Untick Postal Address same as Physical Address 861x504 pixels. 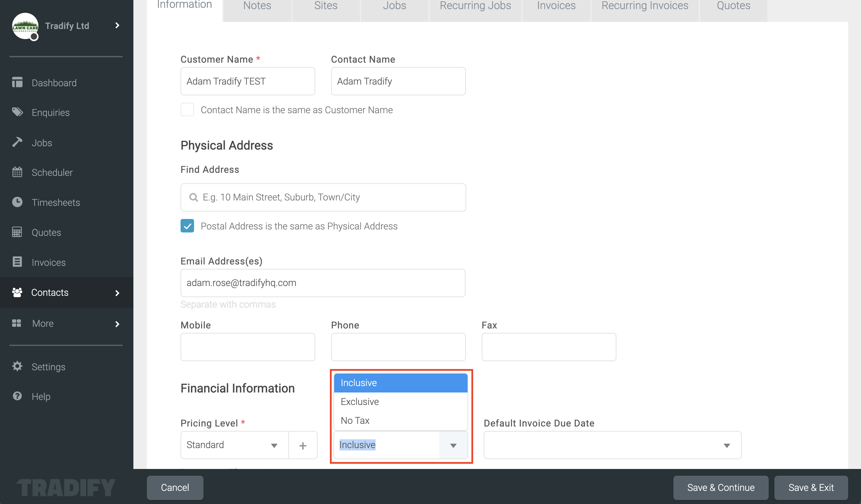[187, 226]
